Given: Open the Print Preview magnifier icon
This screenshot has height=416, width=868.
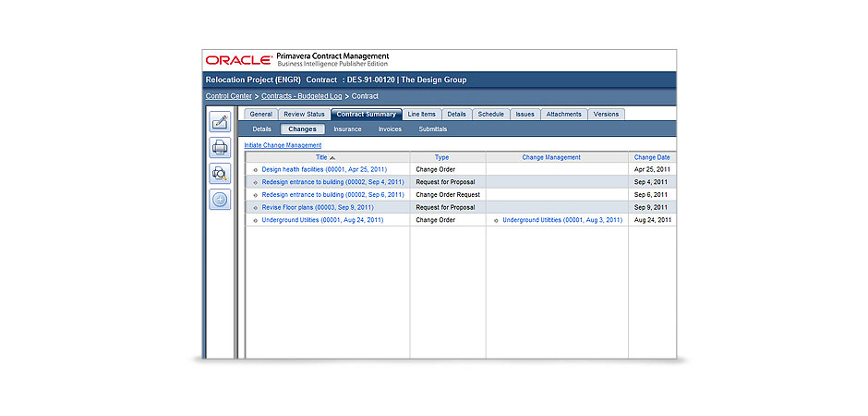Looking at the screenshot, I should pos(220,173).
